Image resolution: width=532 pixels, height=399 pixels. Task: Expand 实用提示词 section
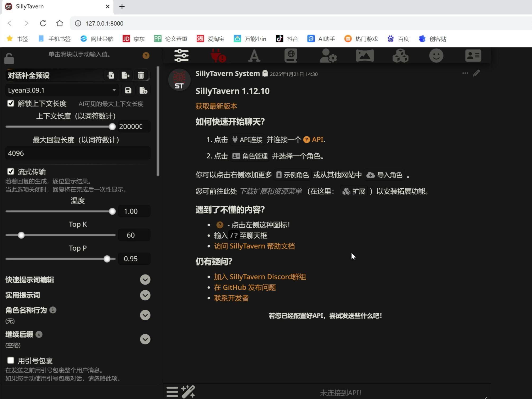[145, 295]
